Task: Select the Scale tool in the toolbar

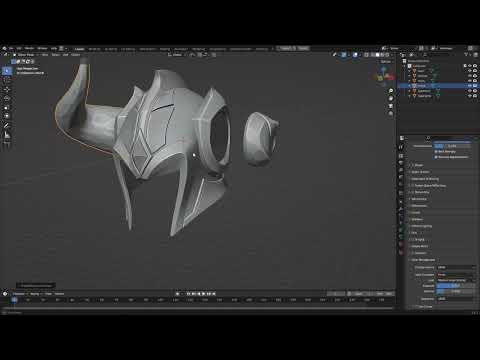Action: (7, 107)
